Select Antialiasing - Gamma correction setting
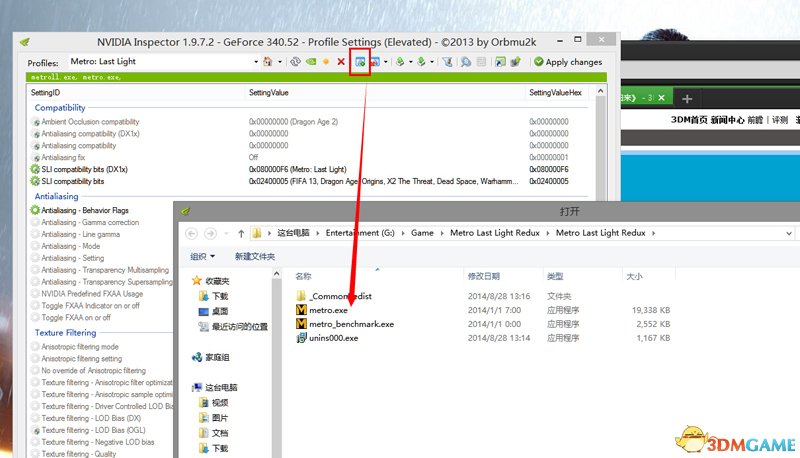The width and height of the screenshot is (800, 458). point(90,222)
